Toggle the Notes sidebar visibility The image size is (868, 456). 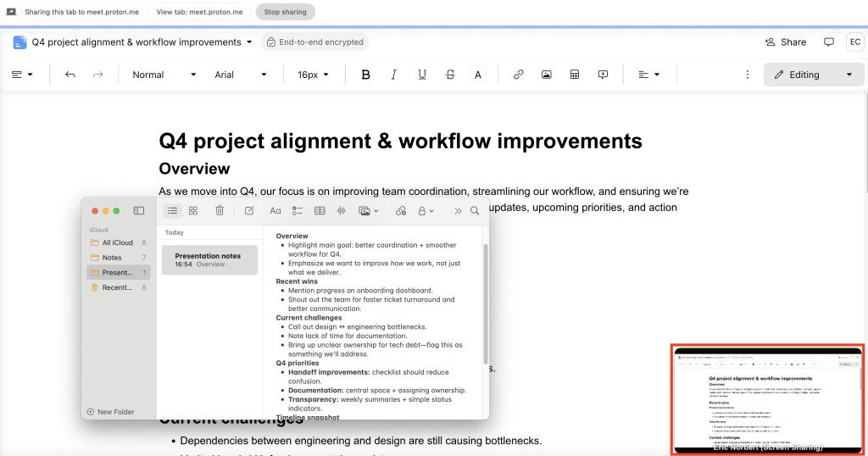(x=139, y=211)
